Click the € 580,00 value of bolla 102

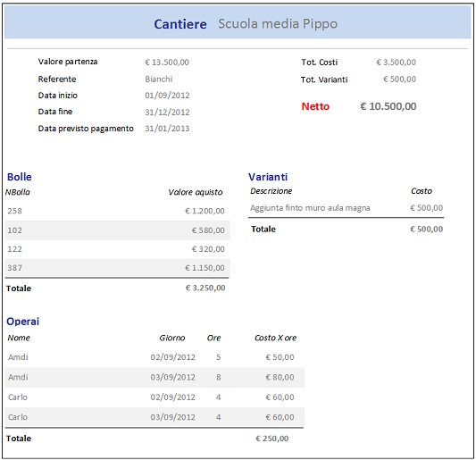[208, 230]
